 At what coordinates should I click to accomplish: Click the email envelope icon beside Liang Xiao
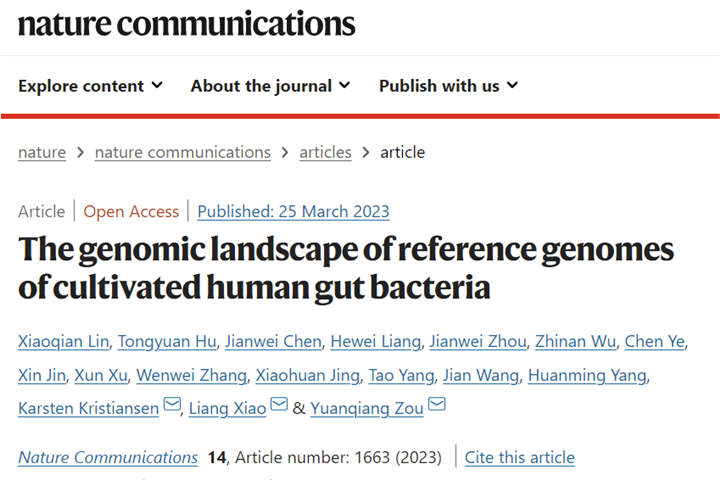279,404
